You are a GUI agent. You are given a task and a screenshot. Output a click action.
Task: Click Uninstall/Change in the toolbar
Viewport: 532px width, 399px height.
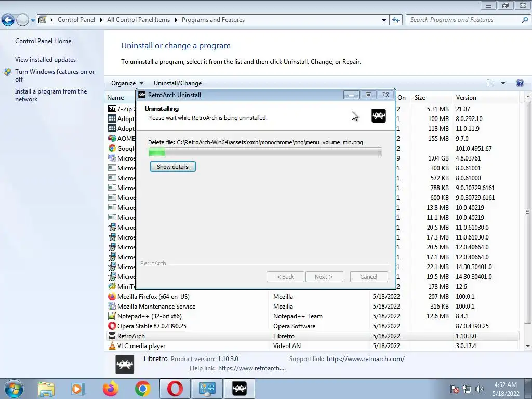[178, 83]
